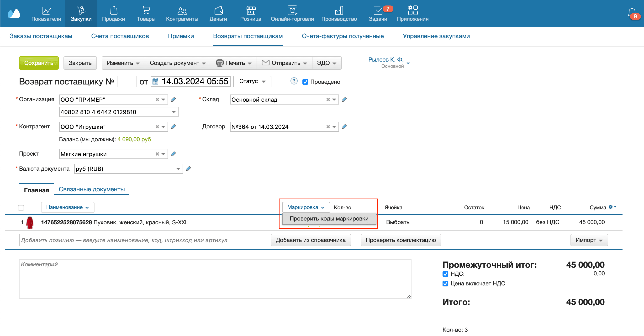Edit Контрагент with pencil icon
The height and width of the screenshot is (336, 644).
(x=173, y=127)
